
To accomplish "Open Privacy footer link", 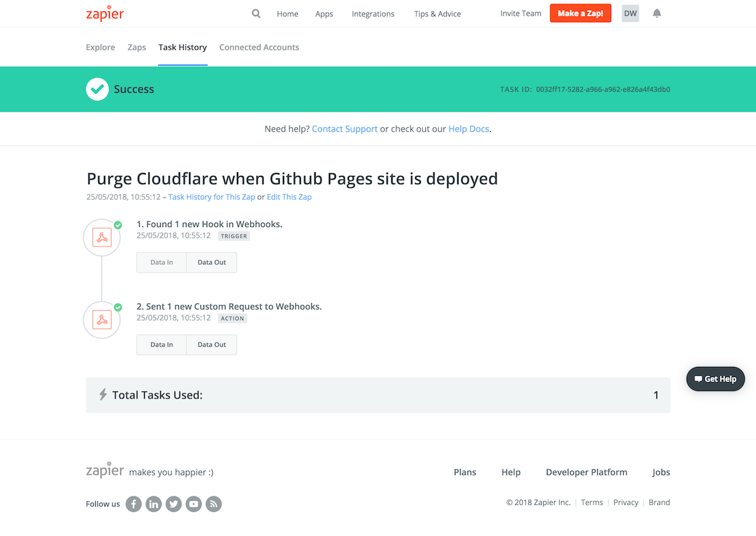I will click(x=626, y=503).
